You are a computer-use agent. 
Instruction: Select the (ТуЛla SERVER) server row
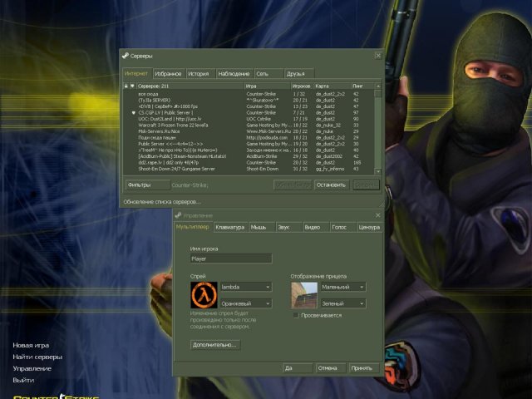point(249,101)
